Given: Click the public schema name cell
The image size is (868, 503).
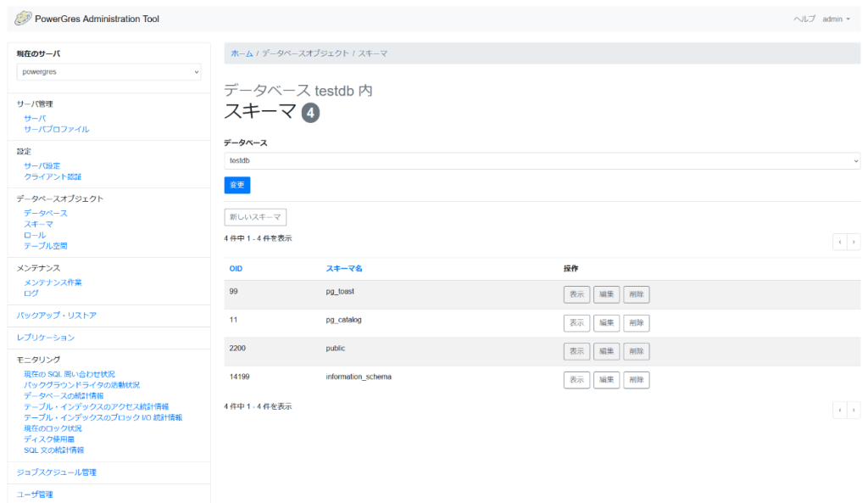Looking at the screenshot, I should click(336, 349).
